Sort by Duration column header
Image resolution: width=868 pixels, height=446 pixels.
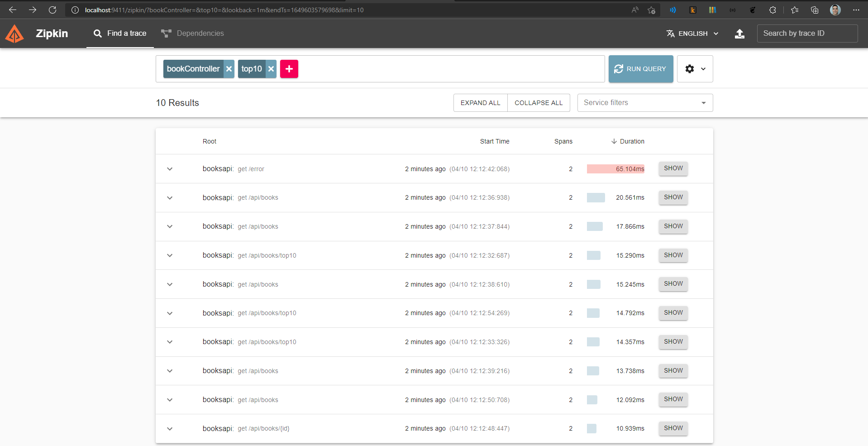click(x=628, y=141)
